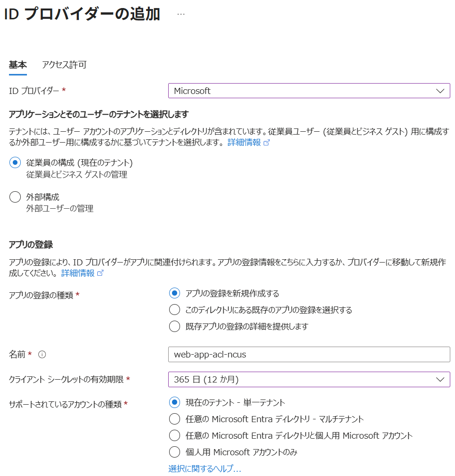Viewport: 455px width, 476px height.
Task: Open 選択に関するヘルプ link
Action: (x=205, y=468)
